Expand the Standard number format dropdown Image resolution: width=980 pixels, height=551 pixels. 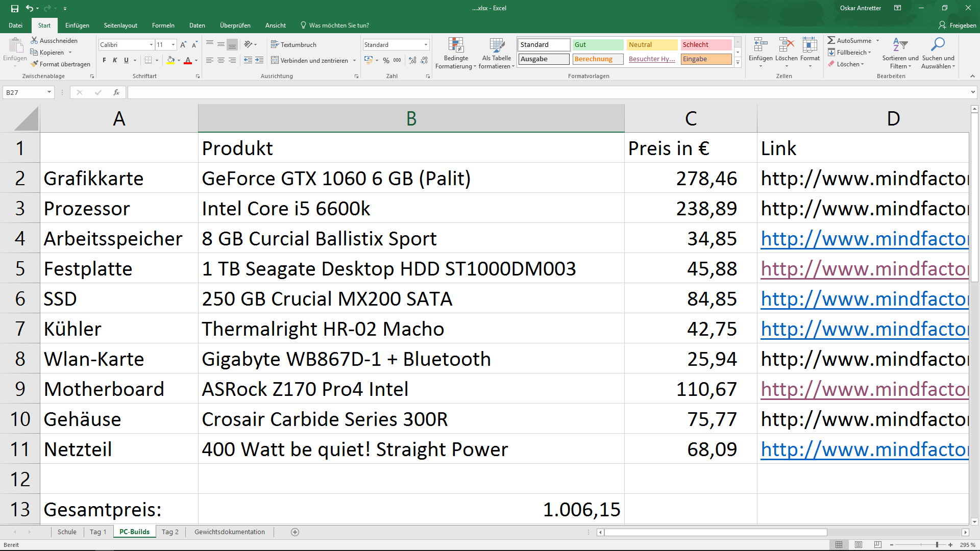click(426, 45)
